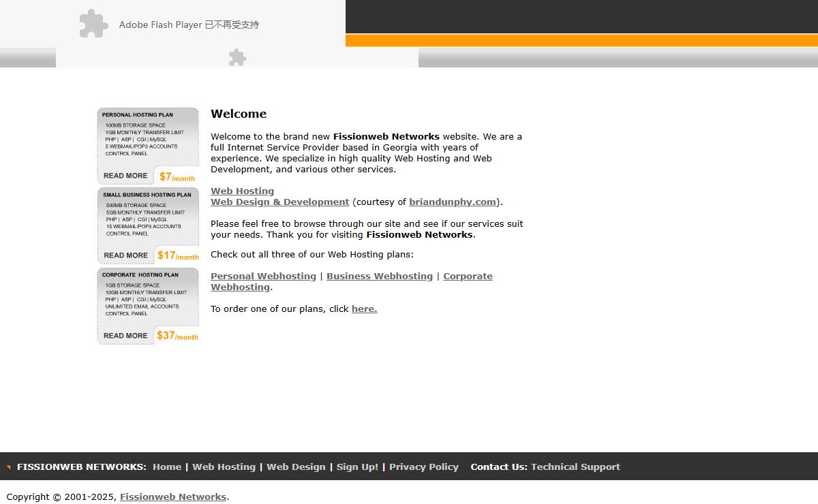Open Personal Hosting Plan READ MORE
818x504 pixels.
coord(125,176)
